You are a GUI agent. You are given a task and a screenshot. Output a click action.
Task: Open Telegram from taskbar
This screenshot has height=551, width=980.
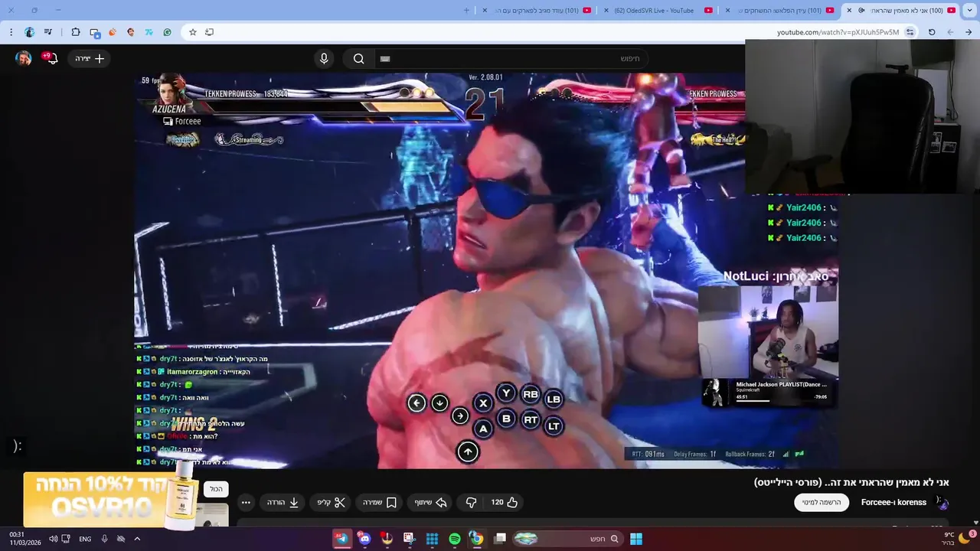(341, 539)
